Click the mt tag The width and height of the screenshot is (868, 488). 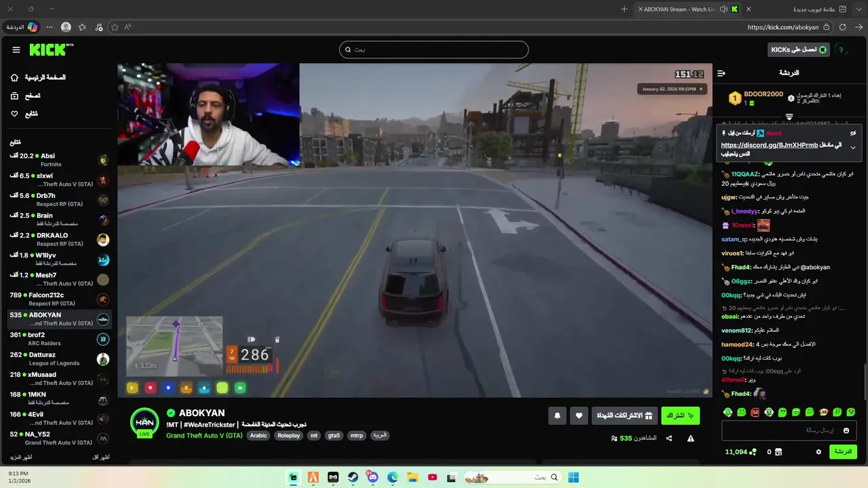click(x=314, y=436)
